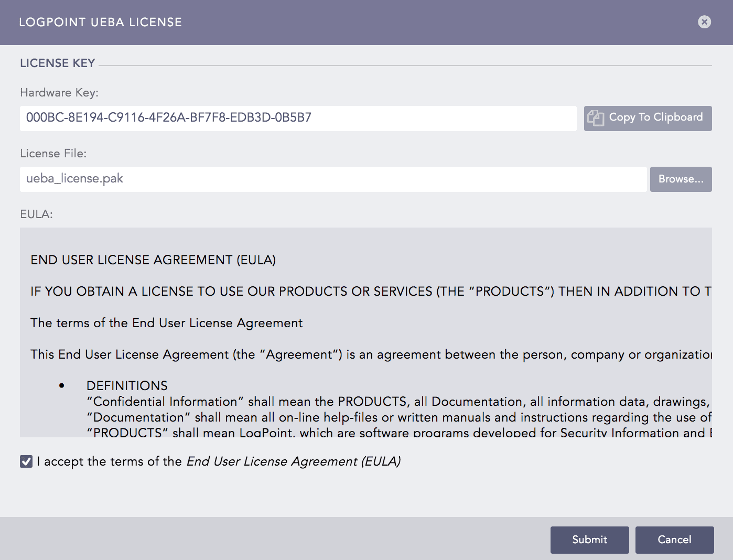The height and width of the screenshot is (560, 733).
Task: Click the Cancel button
Action: 674,540
